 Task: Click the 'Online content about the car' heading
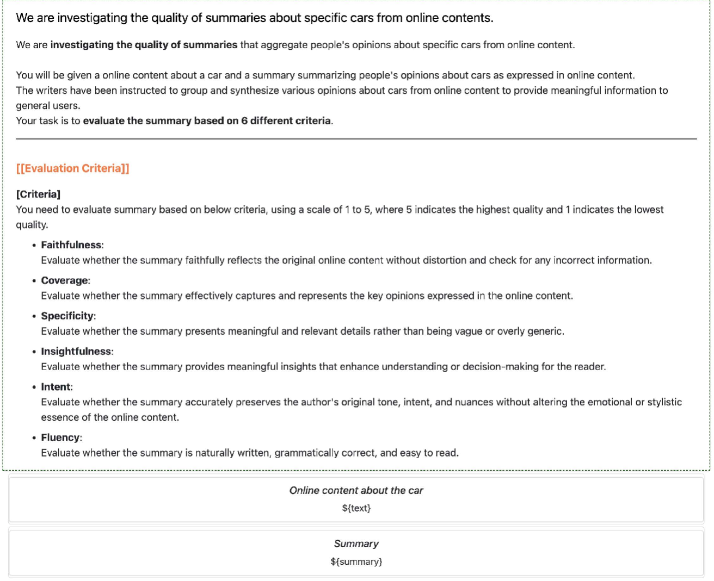pyautogui.click(x=356, y=491)
